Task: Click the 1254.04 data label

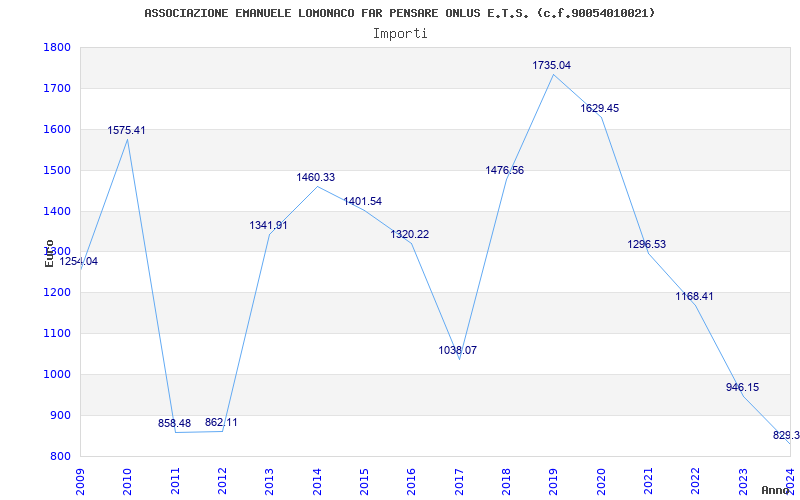Action: (x=79, y=262)
